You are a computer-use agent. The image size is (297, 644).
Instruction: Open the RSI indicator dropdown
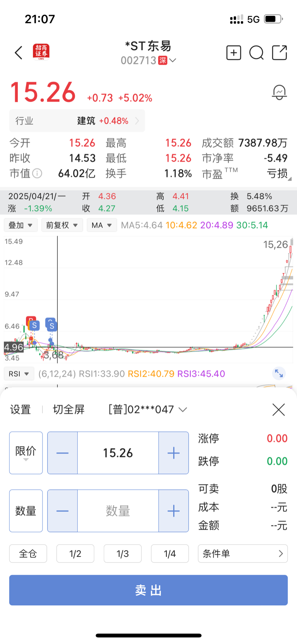click(x=19, y=374)
